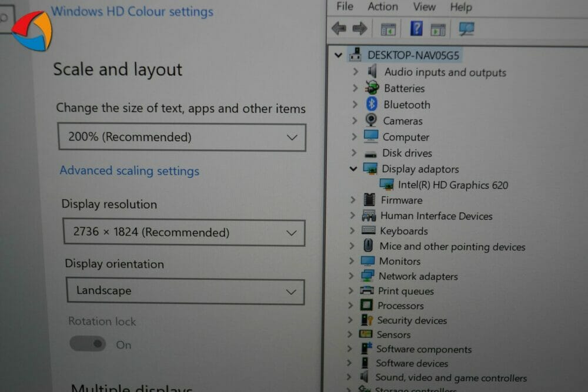Click the blue Help question mark icon
This screenshot has height=392, width=588.
[416, 28]
